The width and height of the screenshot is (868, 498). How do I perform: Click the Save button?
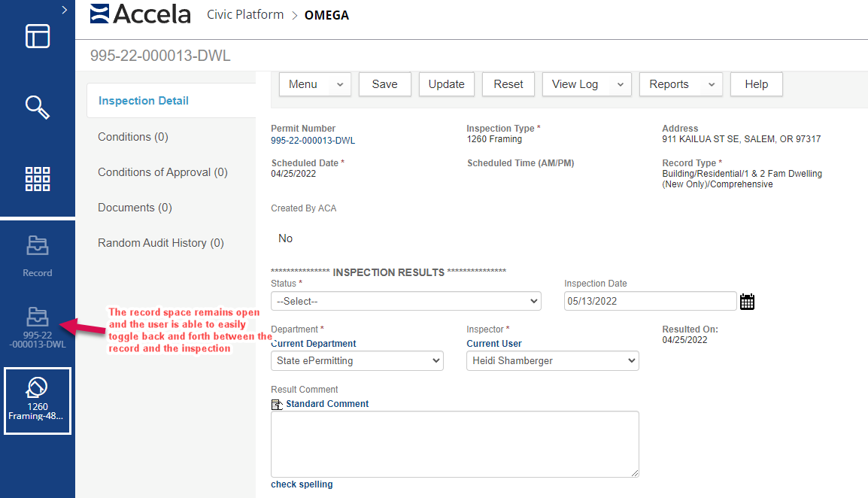[x=384, y=84]
